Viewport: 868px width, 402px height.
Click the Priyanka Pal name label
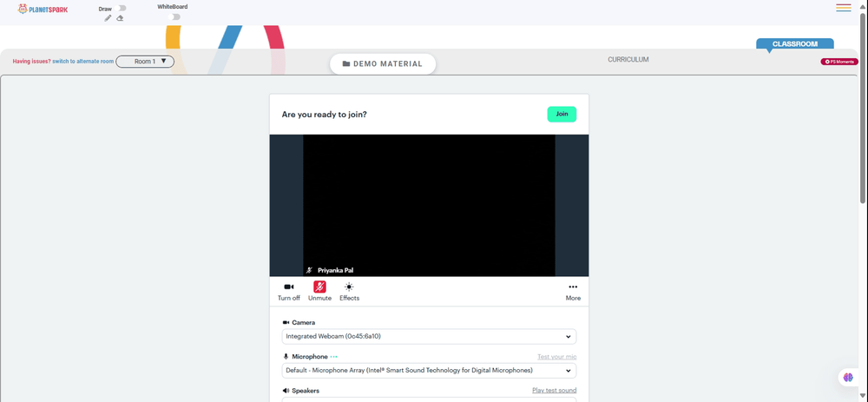click(335, 270)
